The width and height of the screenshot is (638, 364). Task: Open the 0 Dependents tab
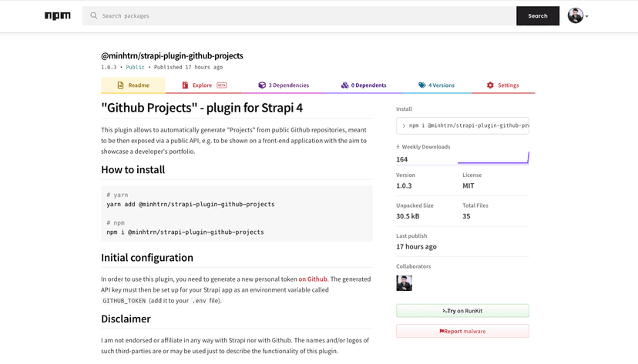(x=364, y=85)
